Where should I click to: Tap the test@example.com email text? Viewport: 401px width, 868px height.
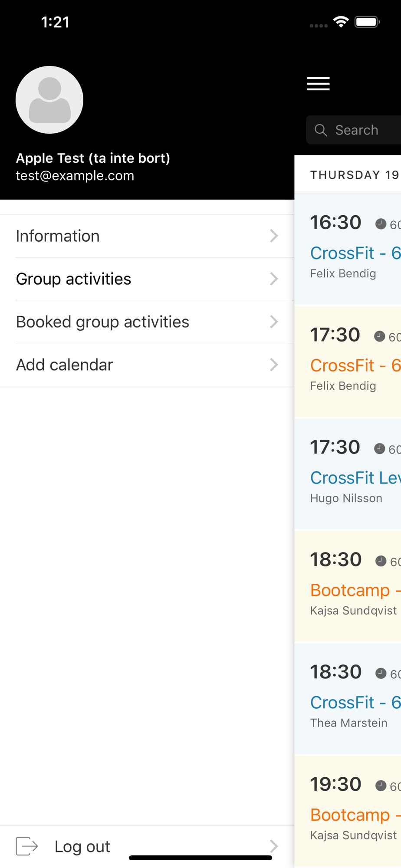(x=75, y=176)
